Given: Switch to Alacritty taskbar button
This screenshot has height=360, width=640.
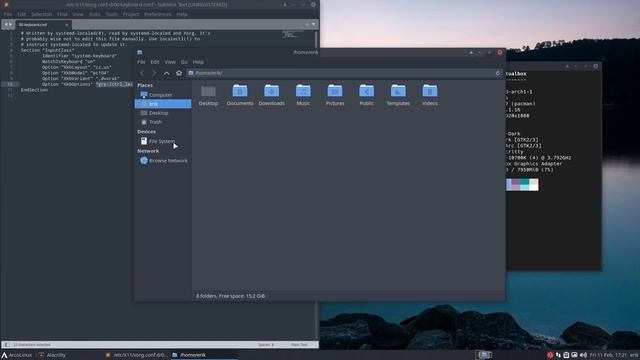Looking at the screenshot, I should point(52,355).
